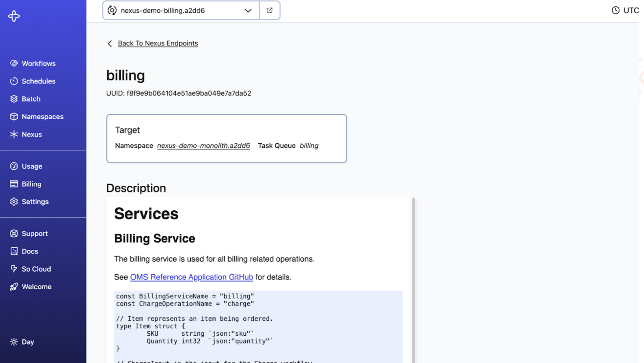Expand the nexus-demo-billing.a2dd6 namespace dropdown
This screenshot has height=363, width=644.
(x=248, y=10)
